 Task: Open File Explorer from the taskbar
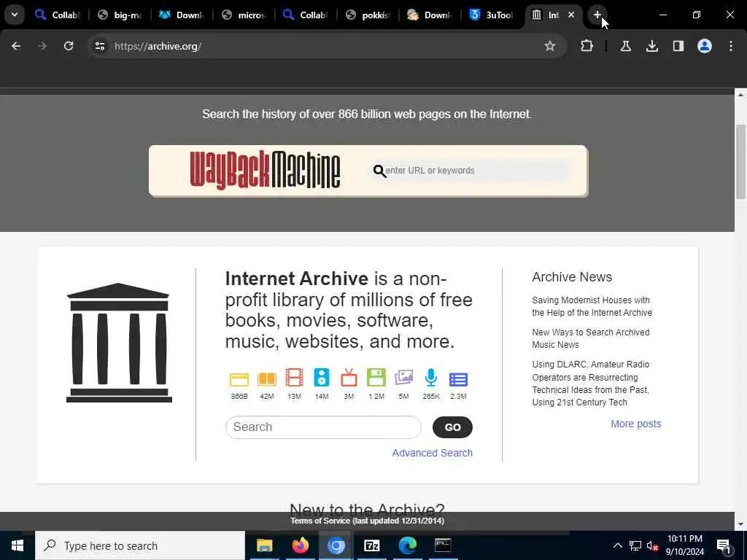click(264, 545)
